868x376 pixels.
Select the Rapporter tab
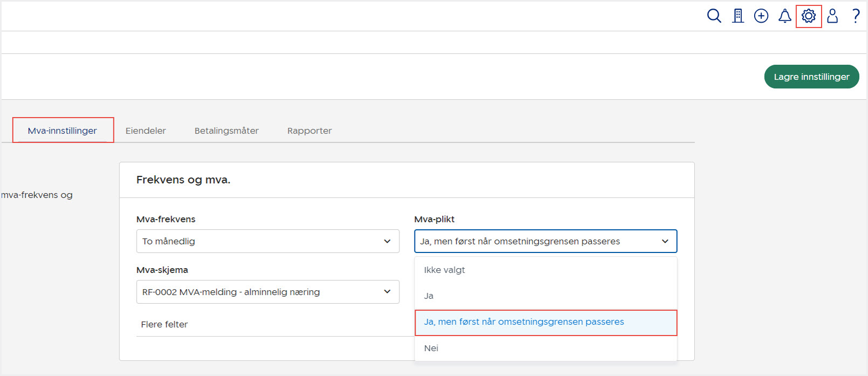click(x=309, y=131)
